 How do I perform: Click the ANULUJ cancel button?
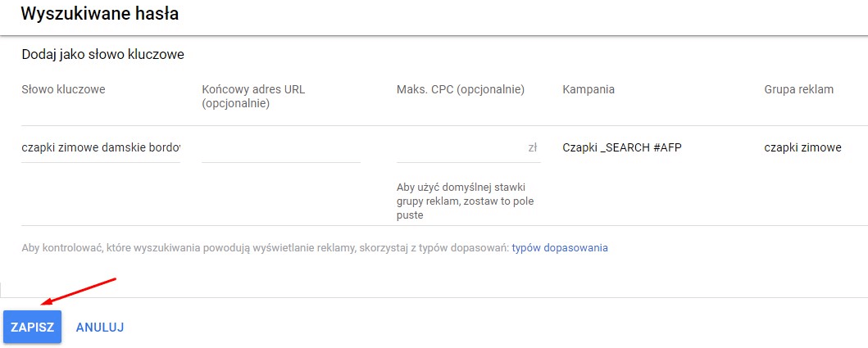(99, 327)
